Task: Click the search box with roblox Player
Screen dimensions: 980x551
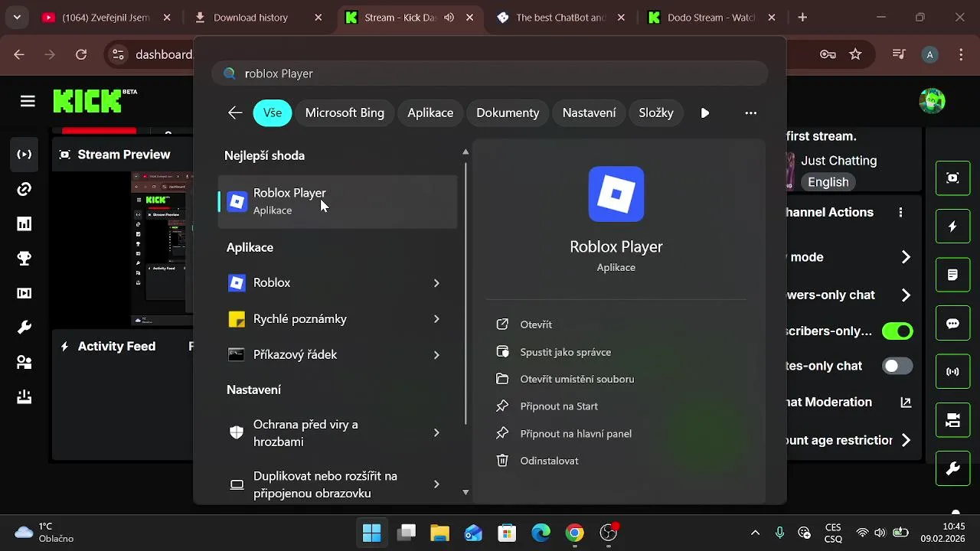Action: [x=490, y=73]
